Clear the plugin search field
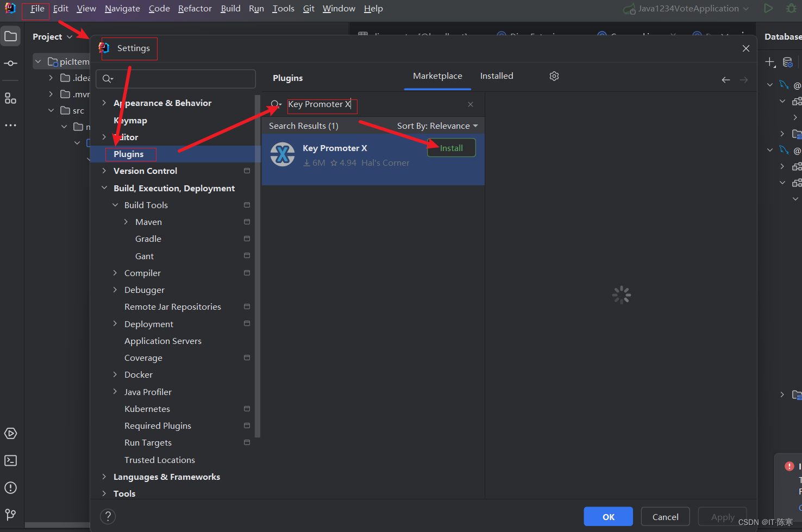This screenshot has width=802, height=532. (x=471, y=104)
